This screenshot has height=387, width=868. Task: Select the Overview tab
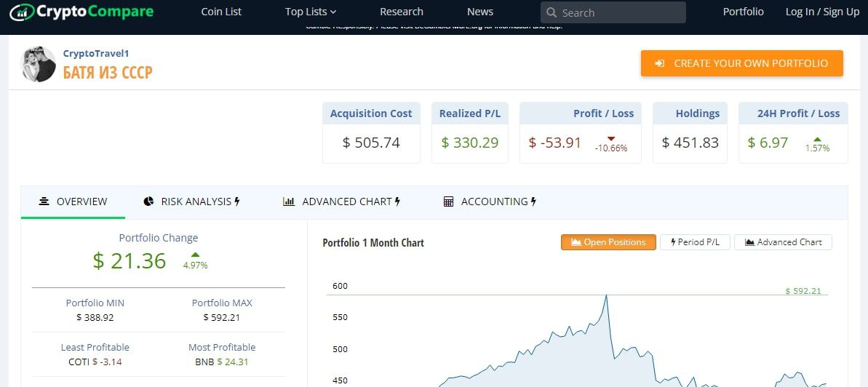tap(73, 202)
